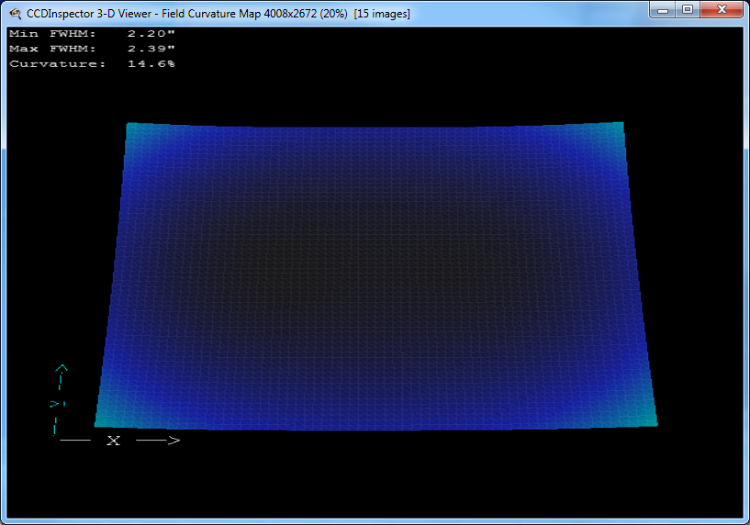Click the X axis label

point(113,440)
